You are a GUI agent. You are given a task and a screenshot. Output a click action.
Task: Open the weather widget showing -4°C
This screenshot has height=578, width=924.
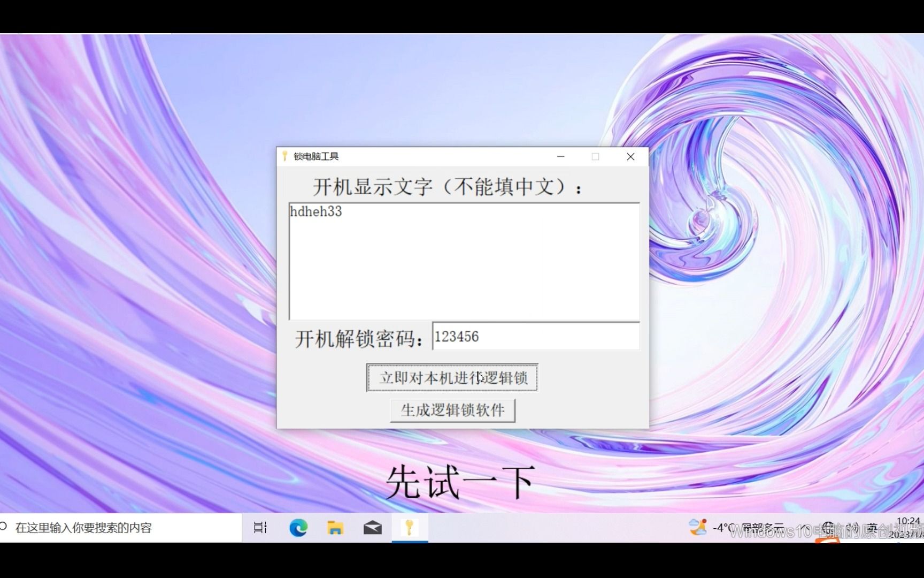[x=736, y=528]
